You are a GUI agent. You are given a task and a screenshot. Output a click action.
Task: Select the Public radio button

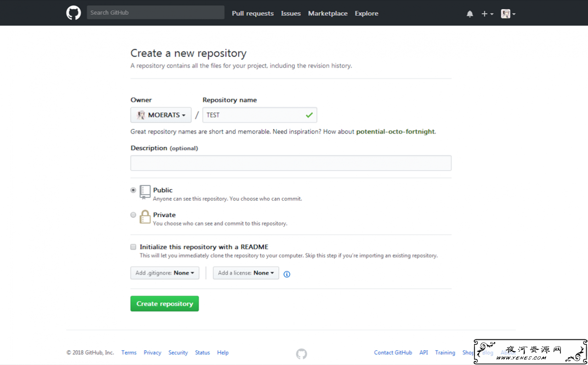point(133,190)
